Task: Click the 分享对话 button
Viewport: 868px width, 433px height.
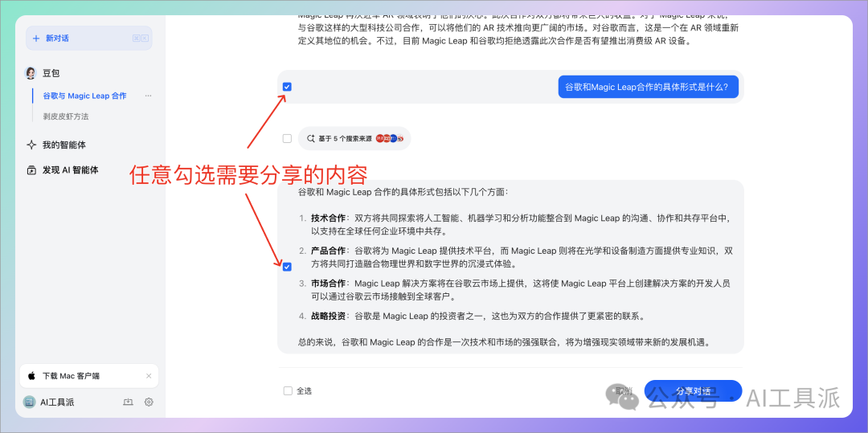Action: click(693, 391)
